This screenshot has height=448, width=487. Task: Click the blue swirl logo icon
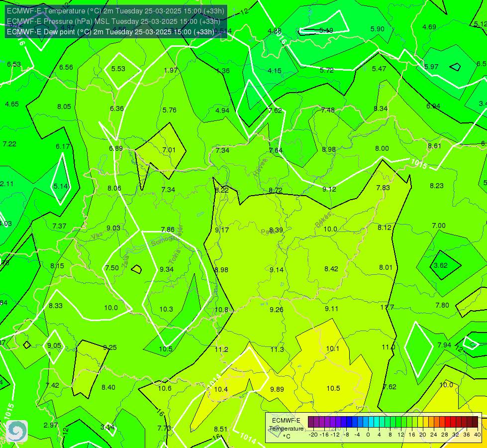tap(17, 431)
